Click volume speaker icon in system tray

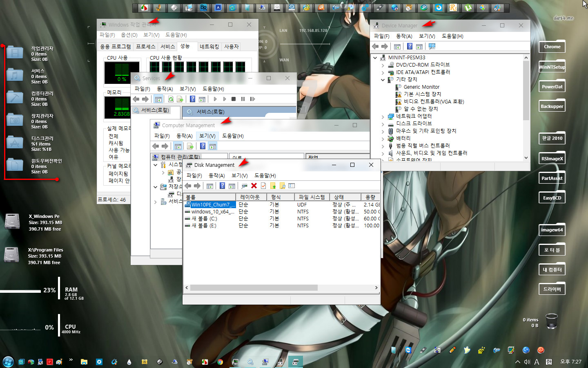pyautogui.click(x=527, y=362)
